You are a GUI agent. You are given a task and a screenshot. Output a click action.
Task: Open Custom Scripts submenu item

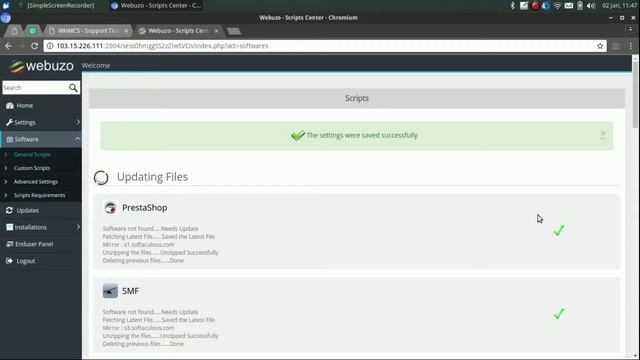pos(32,168)
